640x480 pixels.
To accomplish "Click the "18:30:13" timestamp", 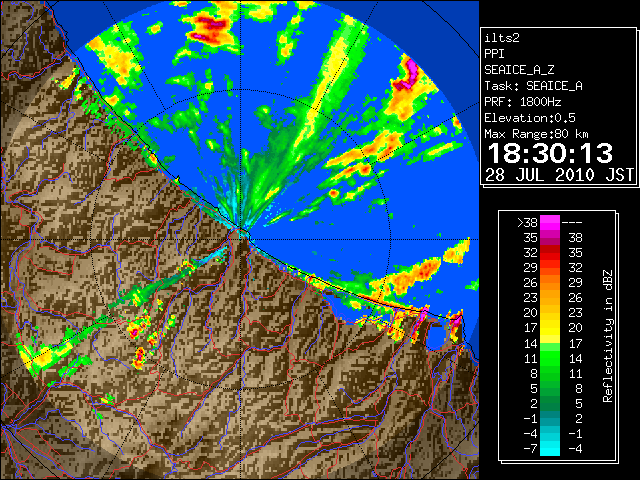I will pos(550,153).
